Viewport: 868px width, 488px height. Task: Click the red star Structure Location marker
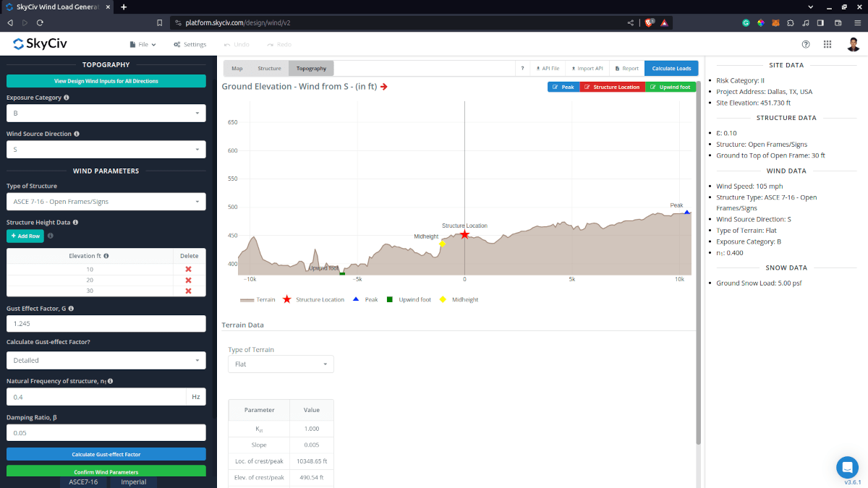(x=464, y=234)
